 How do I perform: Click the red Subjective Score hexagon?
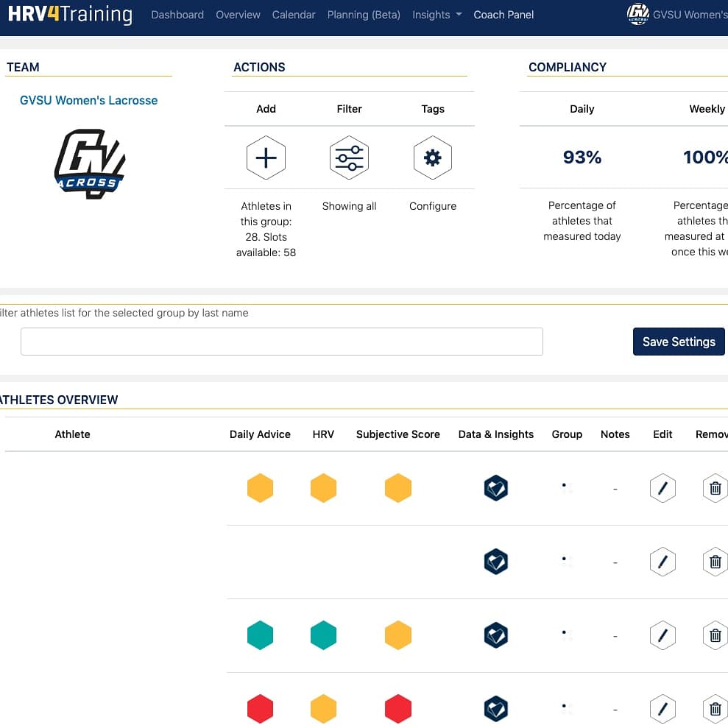coord(398,709)
